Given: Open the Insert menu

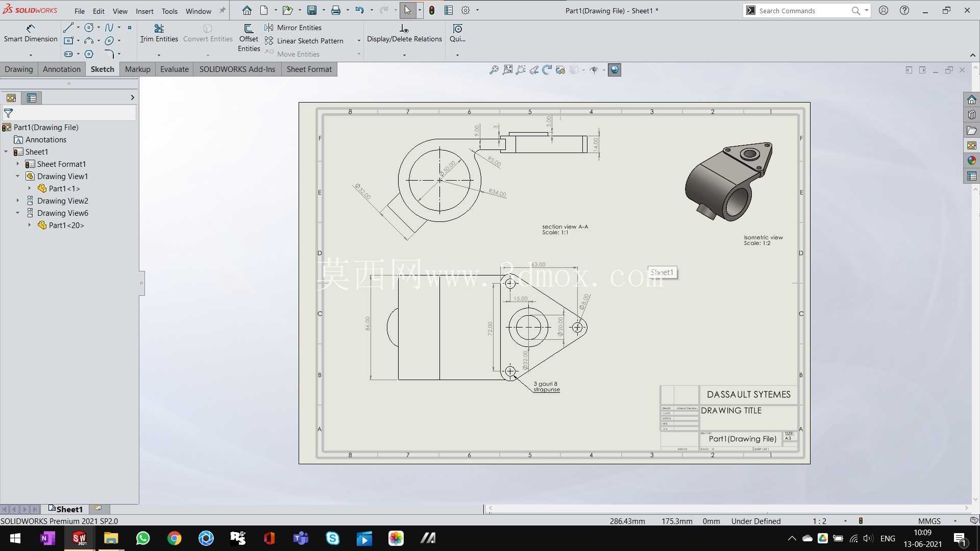Looking at the screenshot, I should (x=144, y=11).
